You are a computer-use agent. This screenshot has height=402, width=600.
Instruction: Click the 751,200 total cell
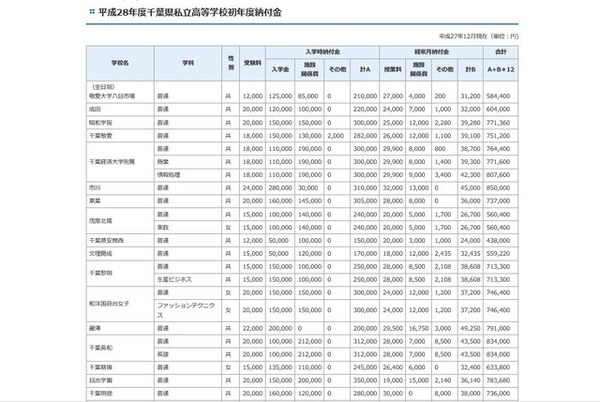[x=501, y=136]
